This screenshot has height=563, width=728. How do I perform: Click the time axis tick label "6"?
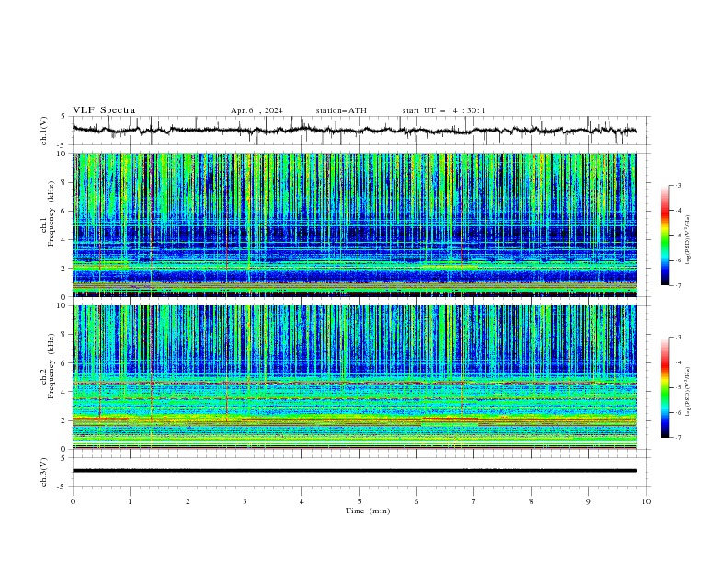[x=416, y=501]
